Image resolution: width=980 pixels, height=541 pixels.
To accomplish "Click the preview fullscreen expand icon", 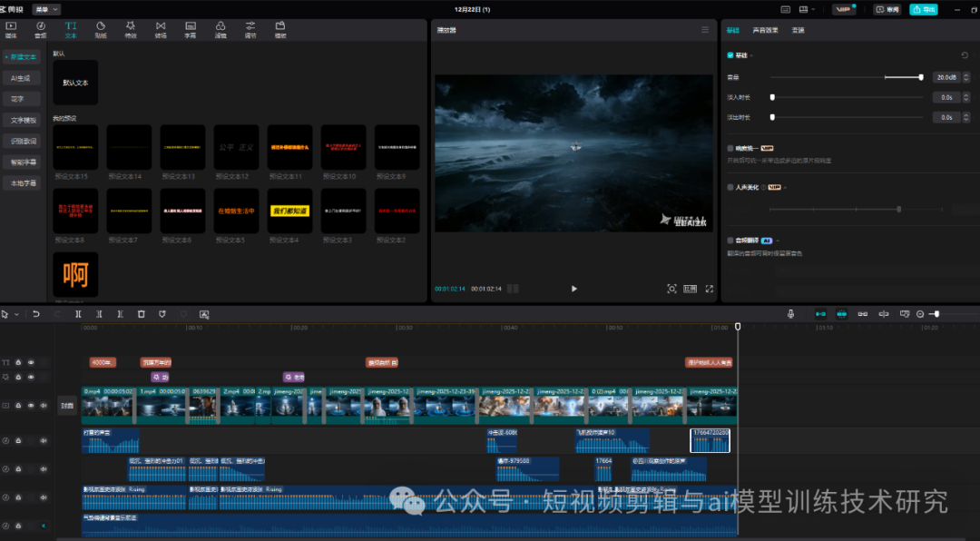I will point(710,289).
